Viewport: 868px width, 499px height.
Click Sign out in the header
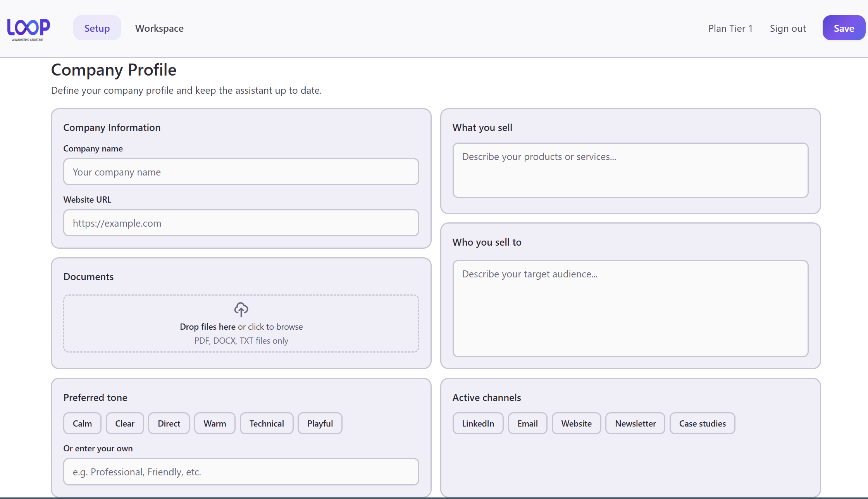(788, 28)
